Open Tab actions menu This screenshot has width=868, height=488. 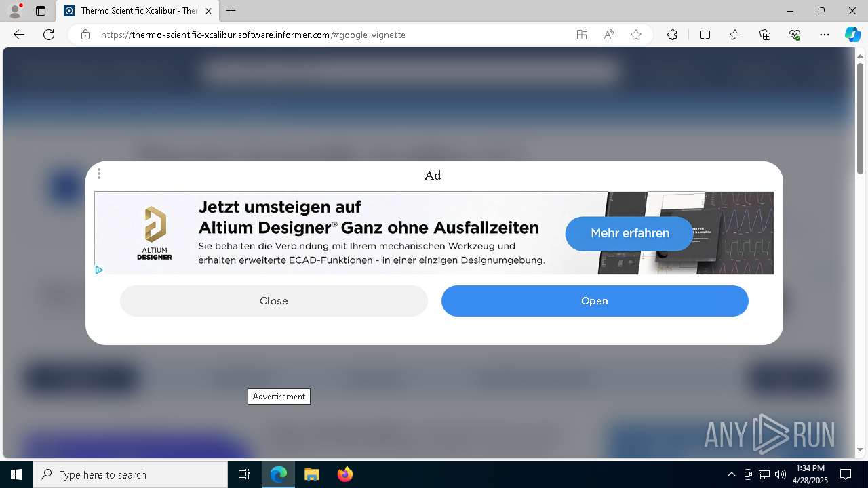[x=41, y=11]
